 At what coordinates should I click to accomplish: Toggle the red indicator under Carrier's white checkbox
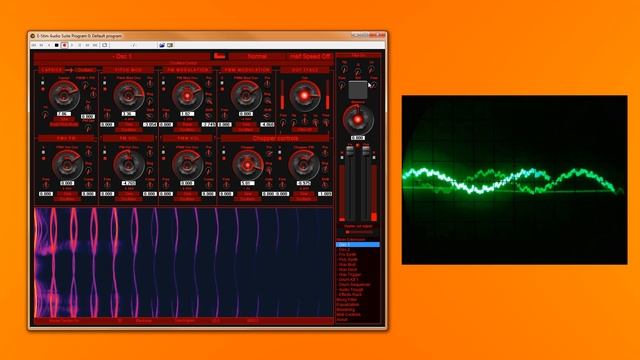(x=43, y=89)
